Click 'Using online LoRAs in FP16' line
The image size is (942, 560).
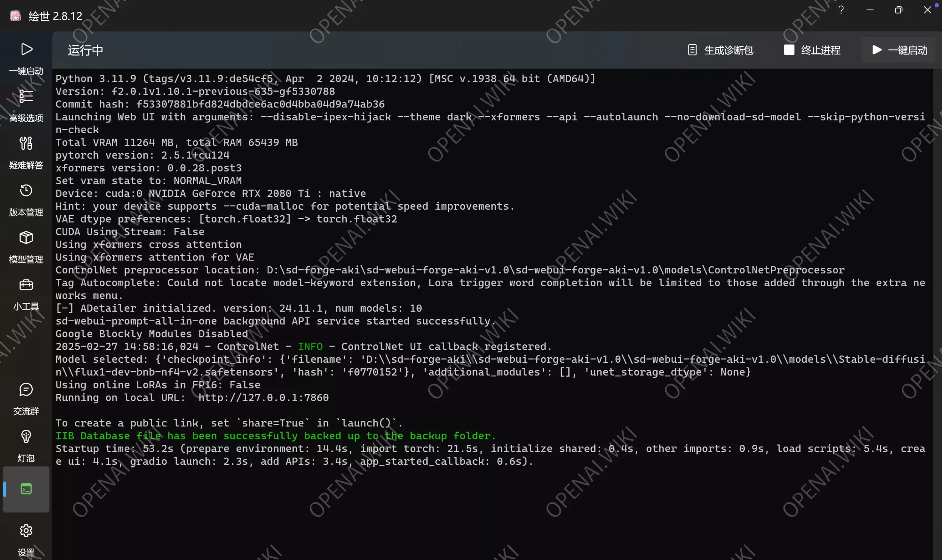158,384
